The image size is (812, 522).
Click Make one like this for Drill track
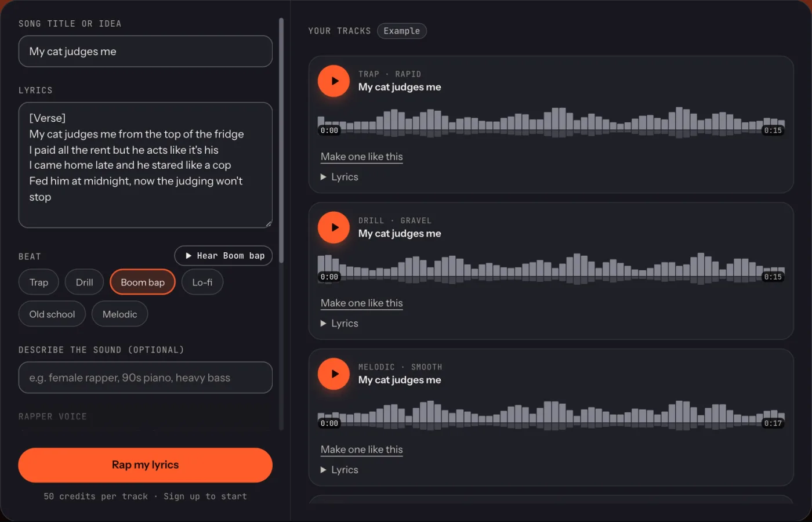tap(362, 303)
